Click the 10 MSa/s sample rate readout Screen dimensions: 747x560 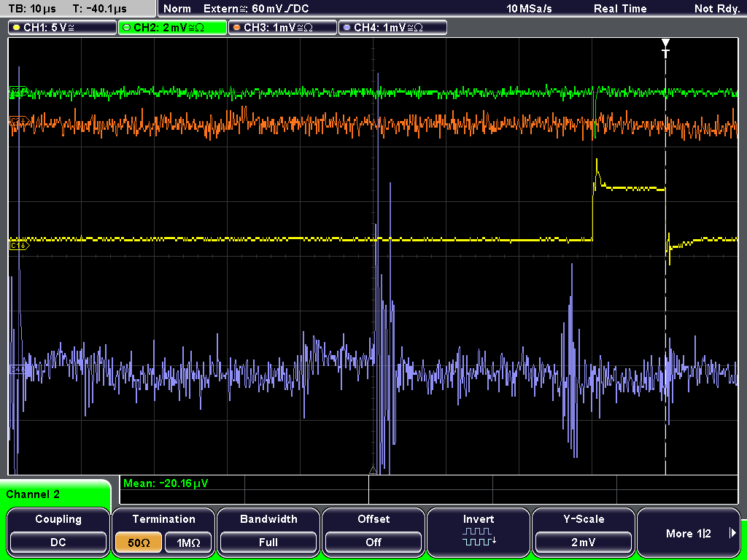pos(529,9)
